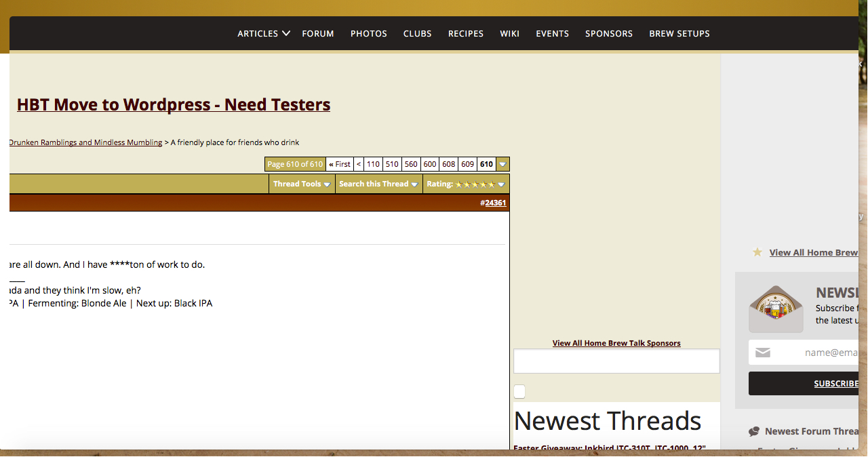Open the EVENTS nav item
Screen dimensions: 868x457
[553, 33]
